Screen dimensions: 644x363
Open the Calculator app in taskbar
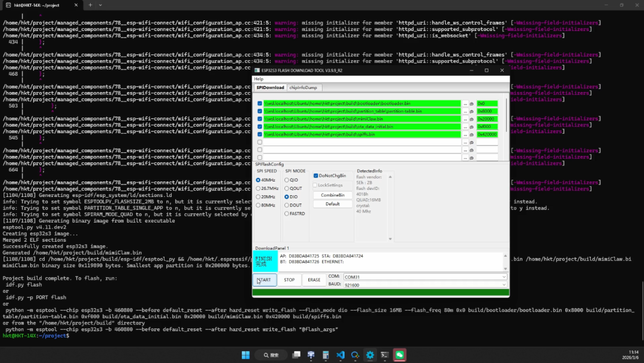pos(326,355)
